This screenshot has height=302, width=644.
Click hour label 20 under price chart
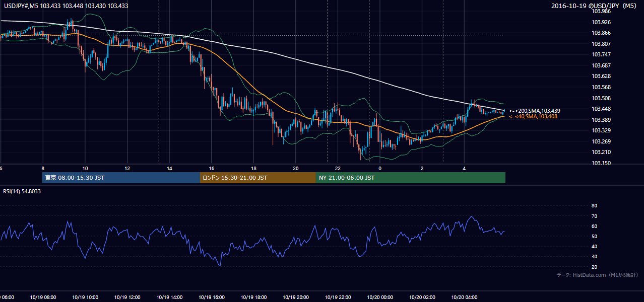(x=296, y=169)
